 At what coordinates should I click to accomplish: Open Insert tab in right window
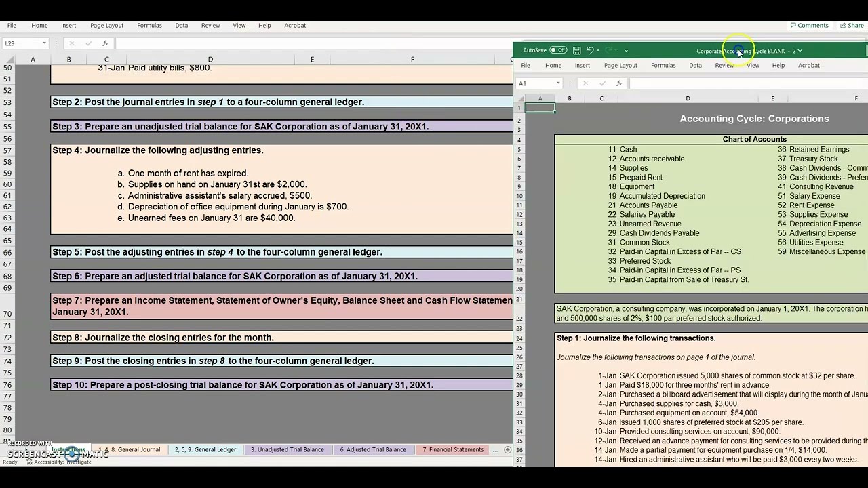coord(583,65)
